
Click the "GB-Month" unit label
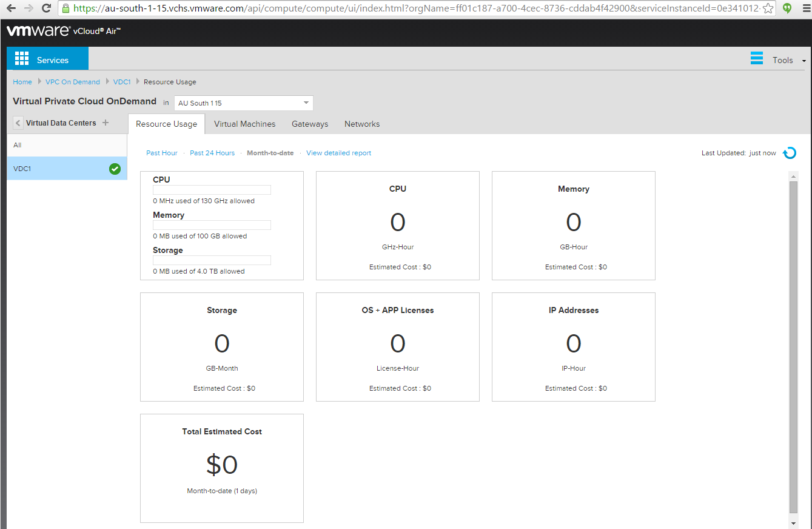(x=222, y=368)
